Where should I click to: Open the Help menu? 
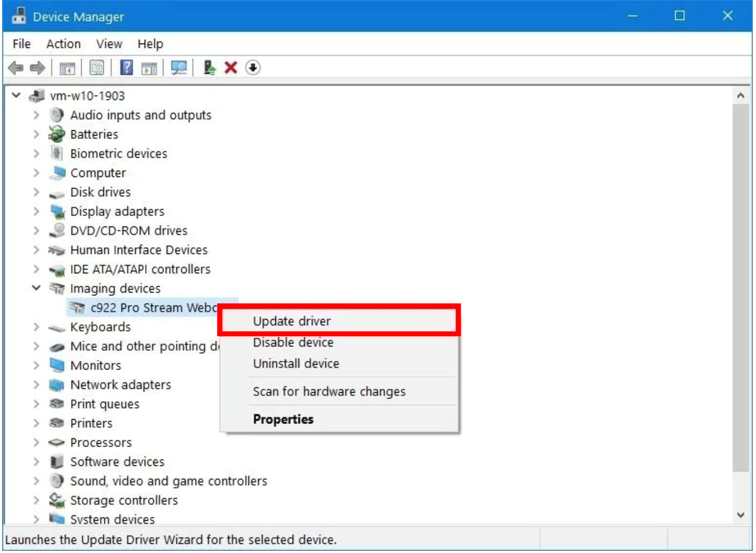point(150,44)
